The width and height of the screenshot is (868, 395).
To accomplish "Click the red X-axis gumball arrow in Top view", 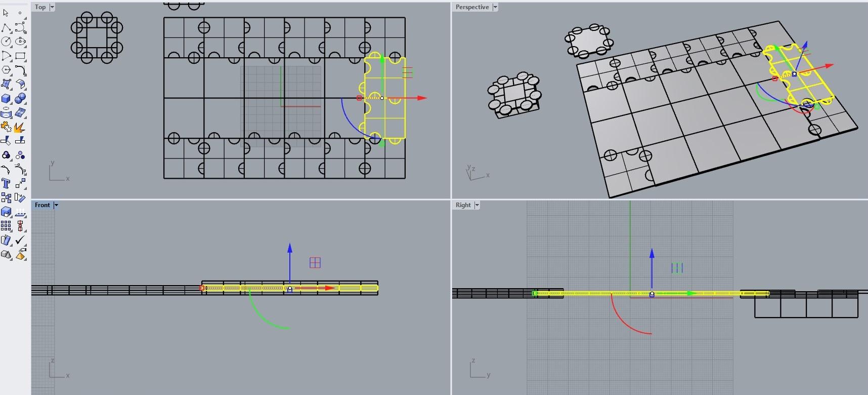I will coord(422,98).
